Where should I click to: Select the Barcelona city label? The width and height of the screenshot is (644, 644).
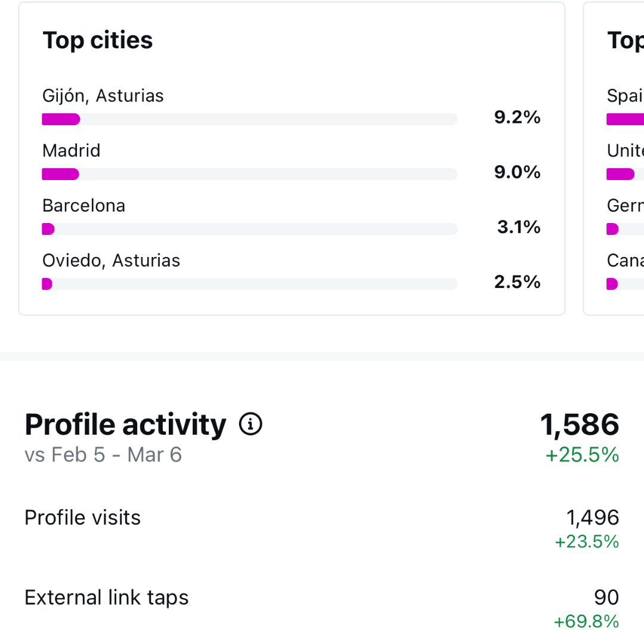[x=84, y=205]
